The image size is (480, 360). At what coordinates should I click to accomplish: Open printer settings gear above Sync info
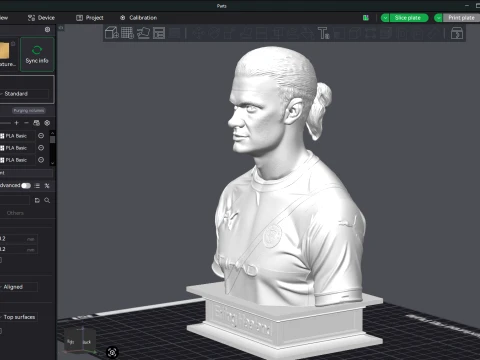47,30
